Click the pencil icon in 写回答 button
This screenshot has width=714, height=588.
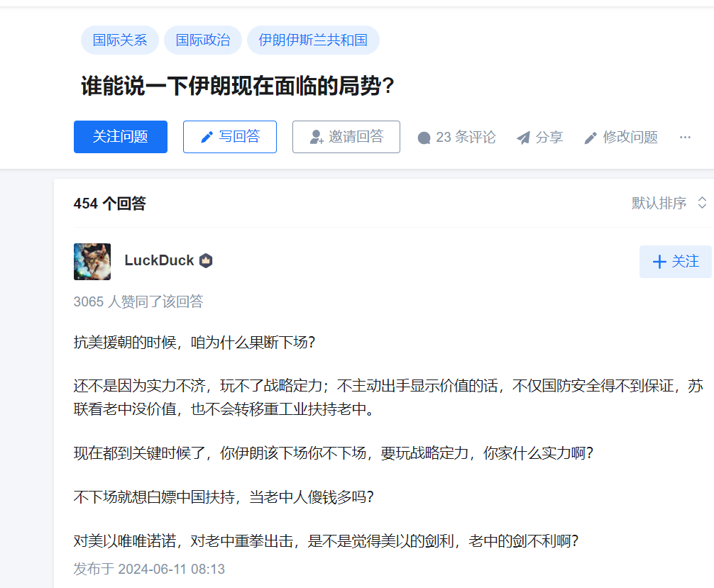[207, 137]
